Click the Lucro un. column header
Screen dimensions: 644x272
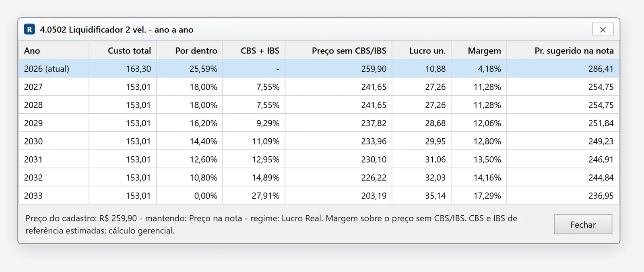tap(422, 51)
